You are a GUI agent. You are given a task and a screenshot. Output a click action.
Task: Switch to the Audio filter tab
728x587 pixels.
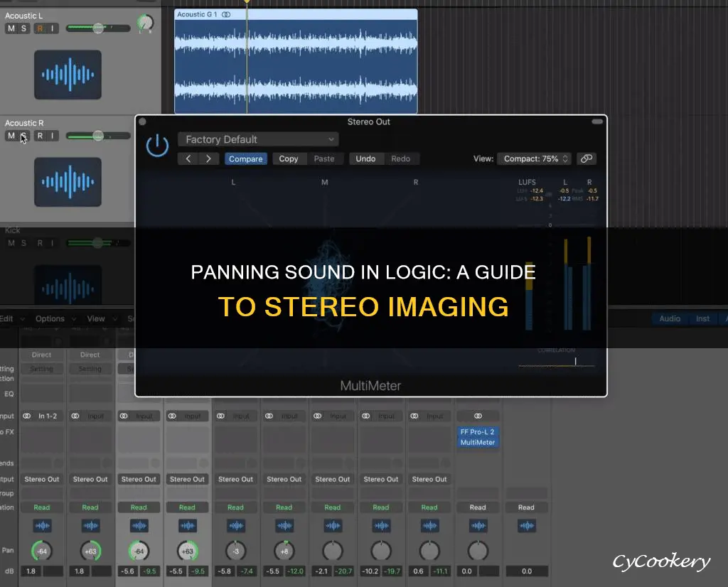tap(670, 319)
